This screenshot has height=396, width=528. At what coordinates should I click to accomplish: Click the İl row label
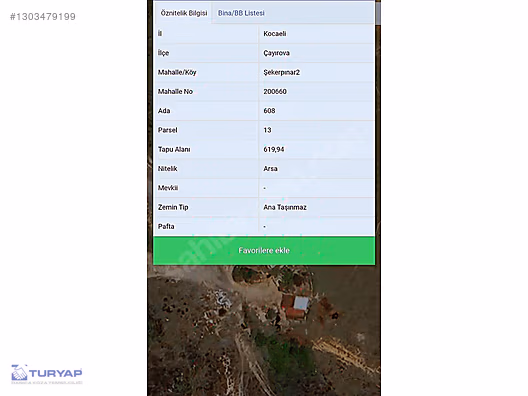coord(160,34)
